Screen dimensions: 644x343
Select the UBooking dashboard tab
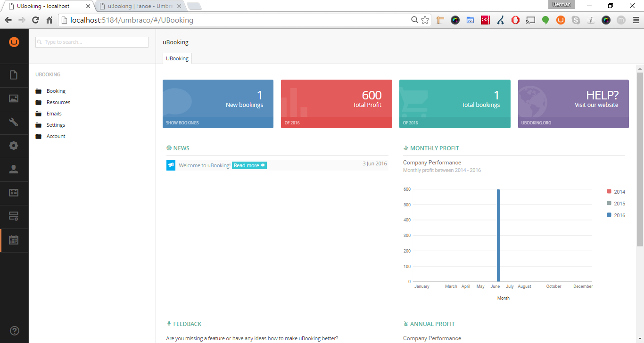coord(177,58)
